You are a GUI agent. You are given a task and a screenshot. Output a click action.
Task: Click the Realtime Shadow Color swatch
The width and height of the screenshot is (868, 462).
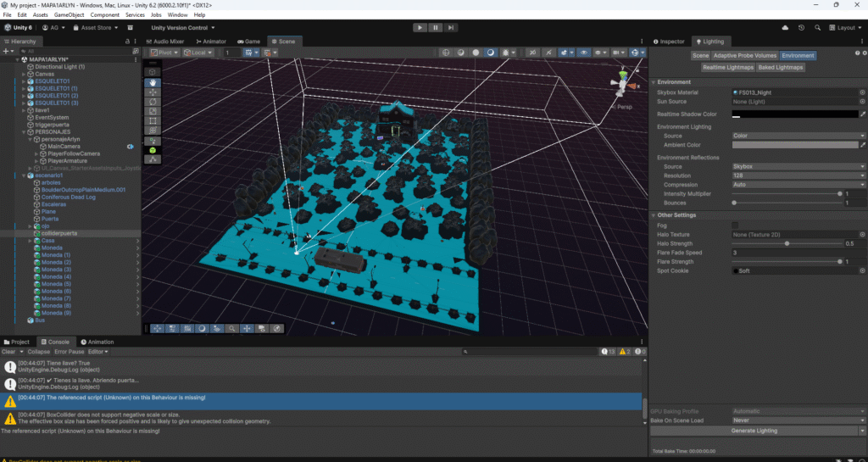pyautogui.click(x=794, y=114)
